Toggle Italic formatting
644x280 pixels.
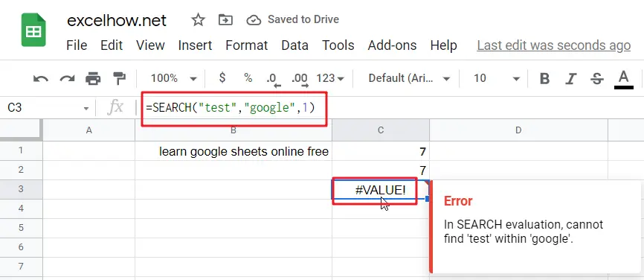click(x=570, y=78)
